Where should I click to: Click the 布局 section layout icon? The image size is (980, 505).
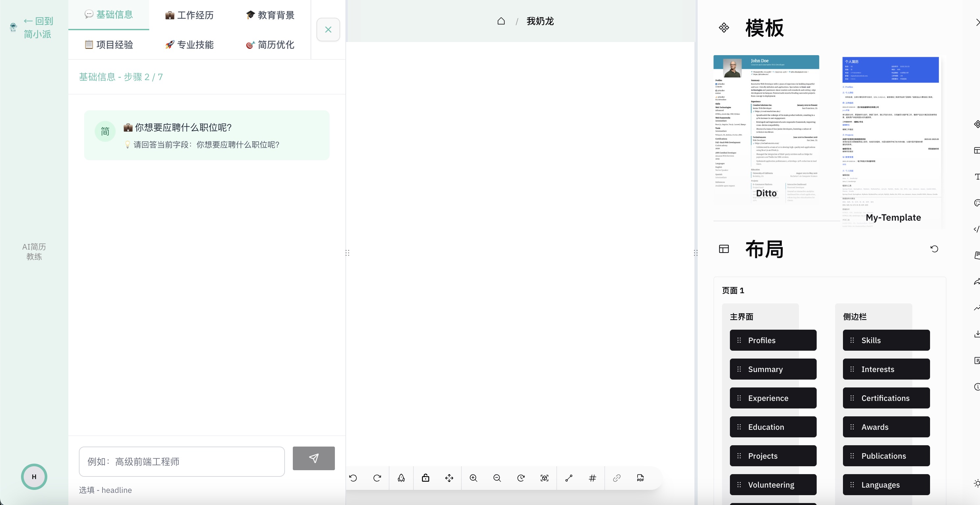724,249
